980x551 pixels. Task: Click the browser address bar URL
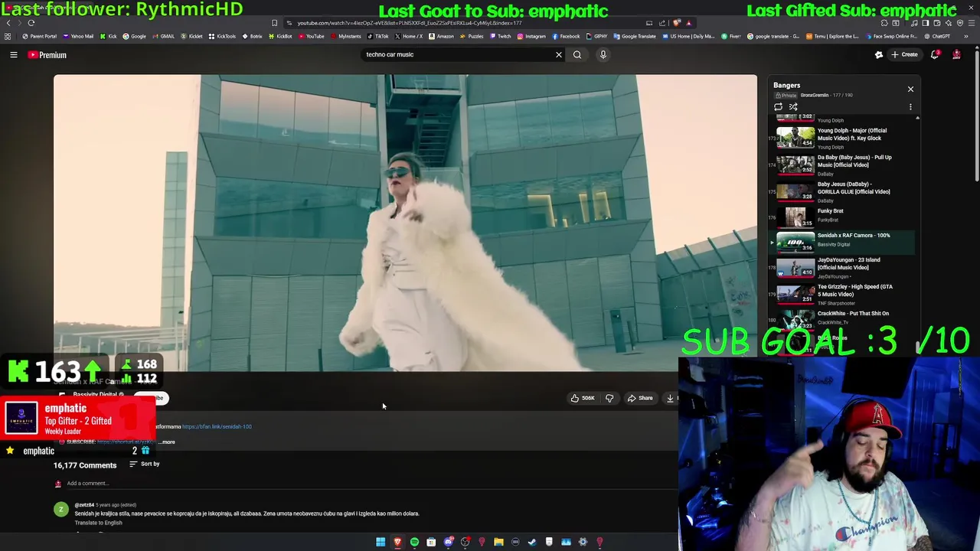410,23
